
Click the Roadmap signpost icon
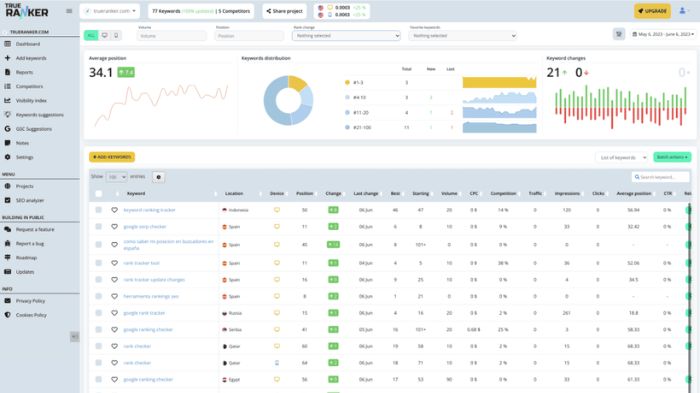[x=8, y=258]
